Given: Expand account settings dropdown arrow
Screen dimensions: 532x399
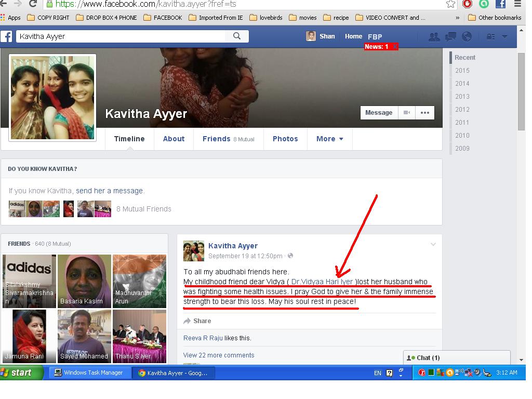Looking at the screenshot, I should point(504,37).
